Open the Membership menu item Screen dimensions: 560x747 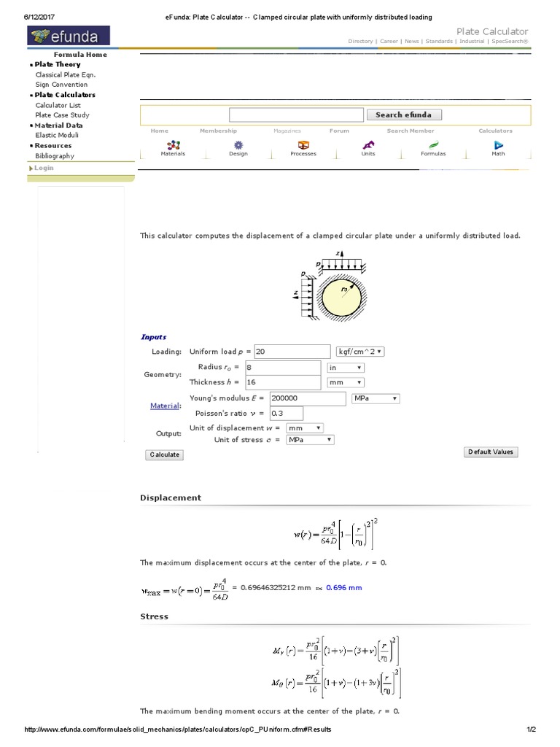[218, 131]
